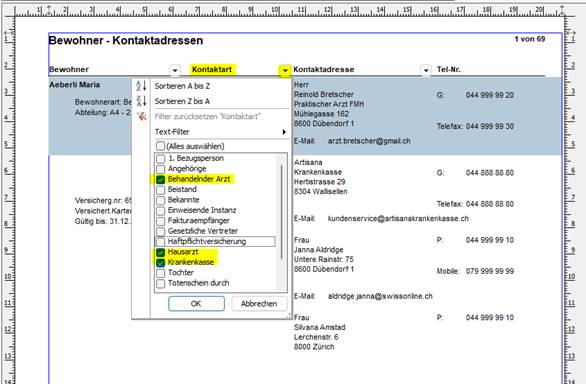Uncheck the Krankenkasse checkbox
The image size is (586, 384).
[160, 262]
